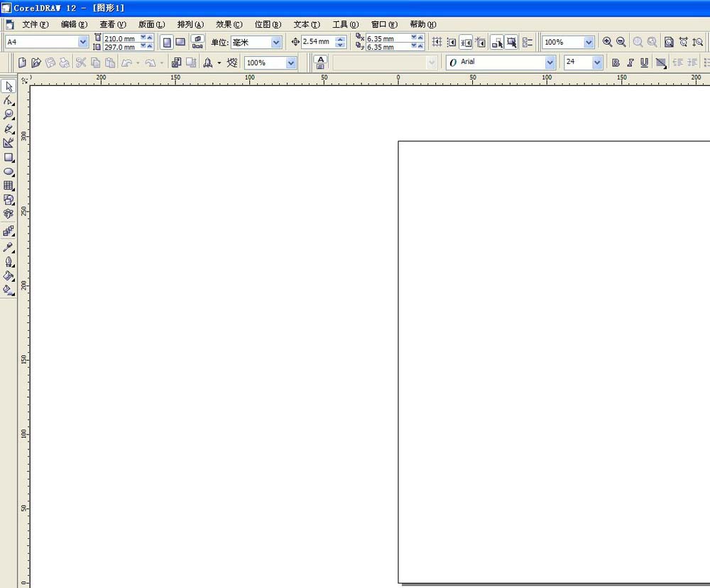Click the ruler origin corner icon
This screenshot has height=588, width=710.
pyautogui.click(x=24, y=80)
